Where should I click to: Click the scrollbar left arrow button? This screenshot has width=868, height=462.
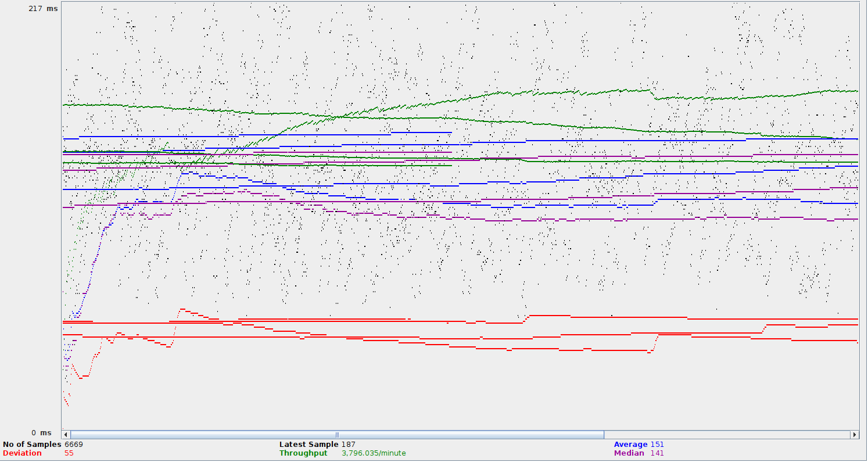click(66, 435)
